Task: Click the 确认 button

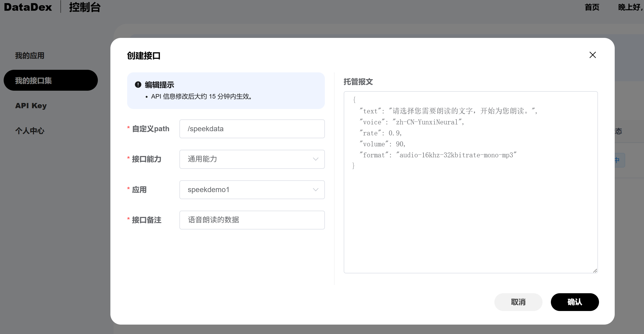Action: coord(574,302)
